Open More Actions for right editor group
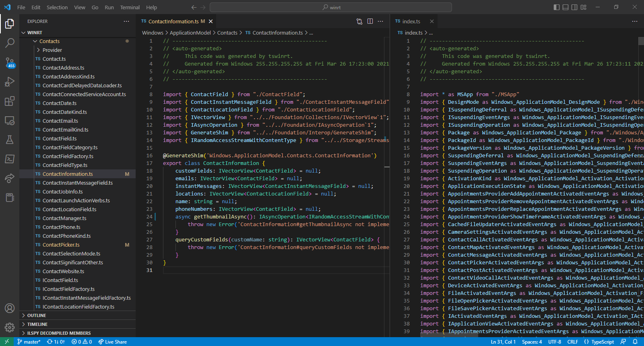Screen dimensions: 644x346 635,21
